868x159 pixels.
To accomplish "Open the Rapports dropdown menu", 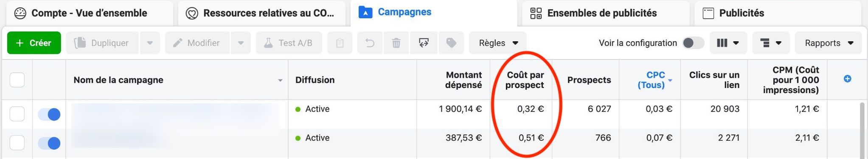I will [828, 43].
